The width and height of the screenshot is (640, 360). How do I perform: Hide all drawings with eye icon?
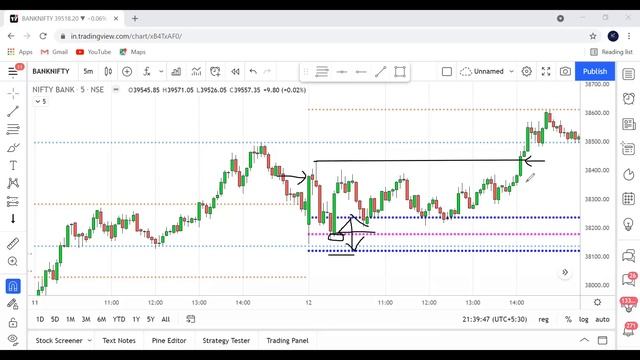[x=13, y=340]
